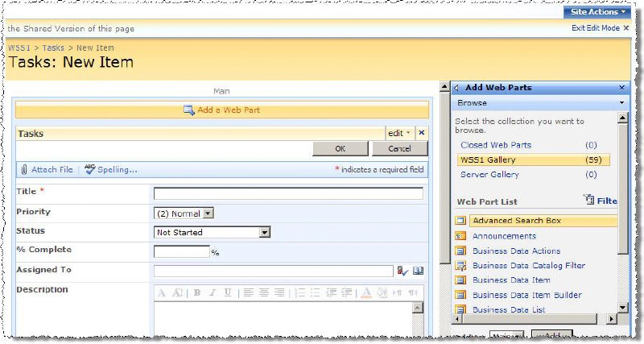Click the Description text area

(x=283, y=319)
